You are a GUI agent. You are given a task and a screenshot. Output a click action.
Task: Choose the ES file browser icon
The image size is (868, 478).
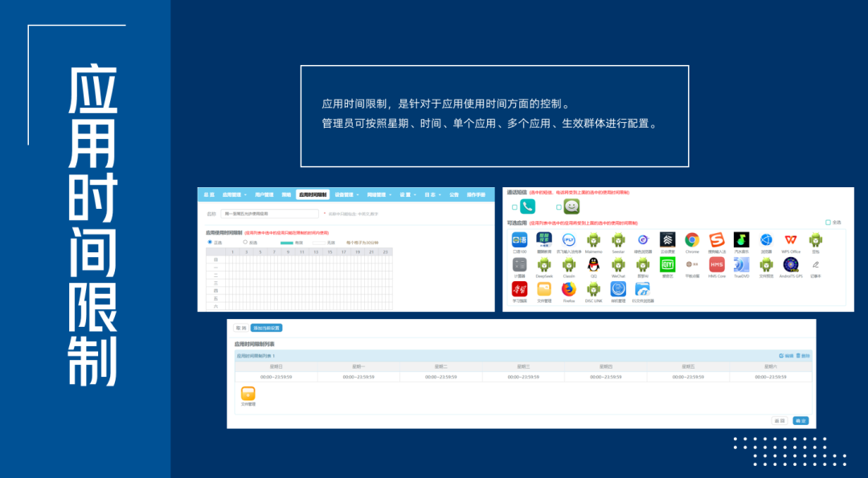pos(642,289)
